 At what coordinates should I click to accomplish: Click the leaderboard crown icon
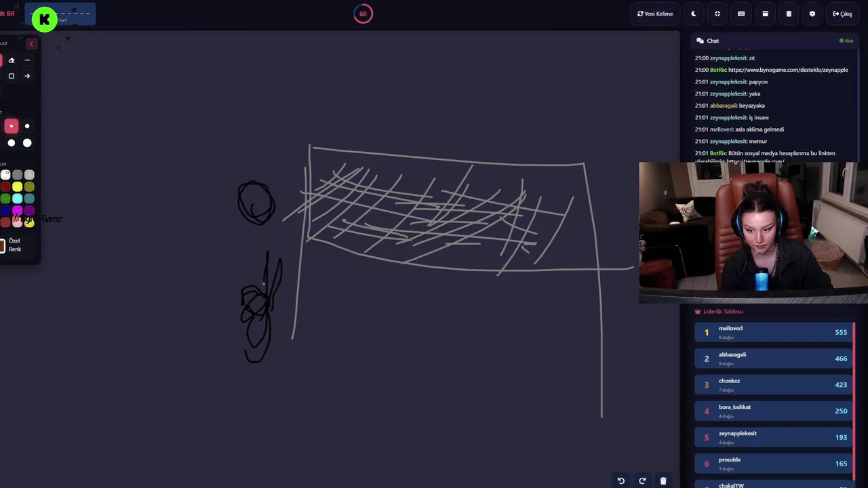698,312
